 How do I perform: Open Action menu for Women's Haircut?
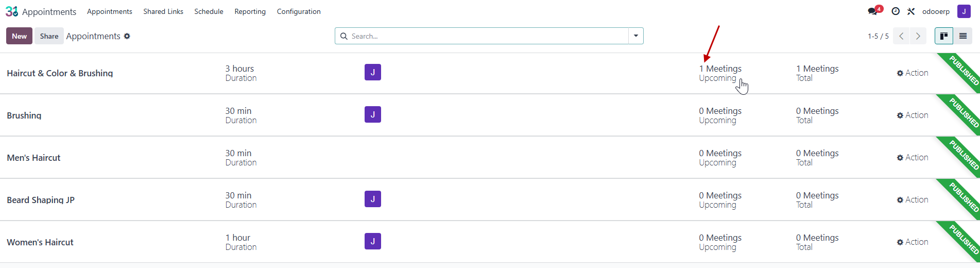pos(913,242)
